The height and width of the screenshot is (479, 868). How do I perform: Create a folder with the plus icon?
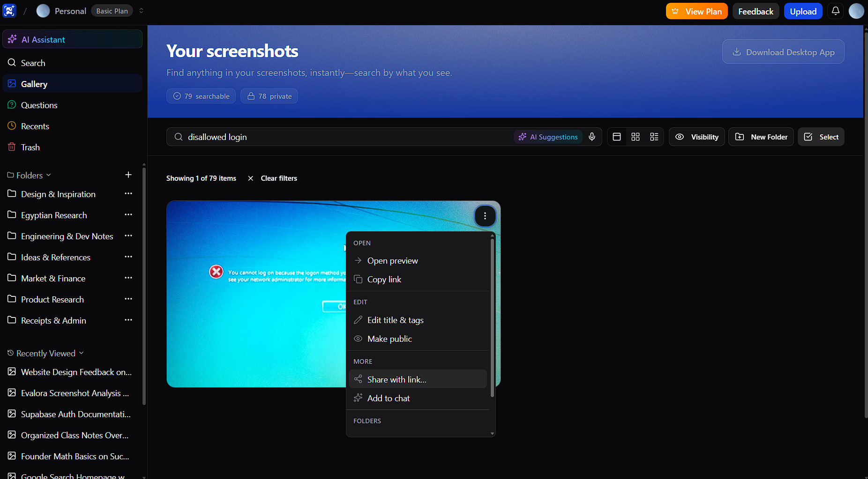(x=128, y=175)
